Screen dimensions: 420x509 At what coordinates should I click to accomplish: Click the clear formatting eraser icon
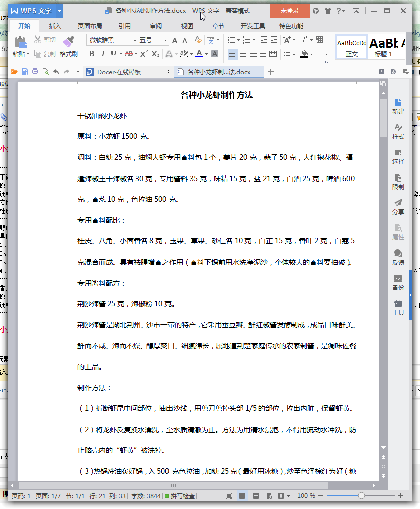pos(198,40)
